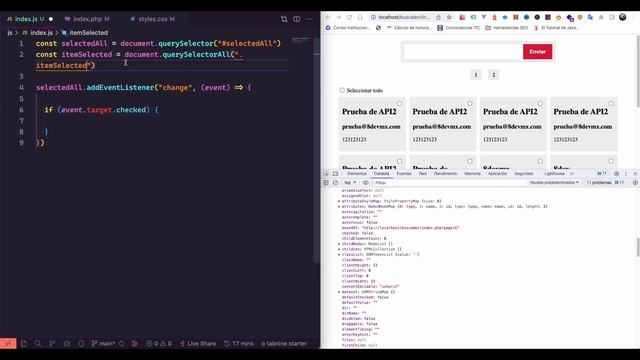The width and height of the screenshot is (640, 360).
Task: Open the top context dropdown in console
Action: pos(350,183)
